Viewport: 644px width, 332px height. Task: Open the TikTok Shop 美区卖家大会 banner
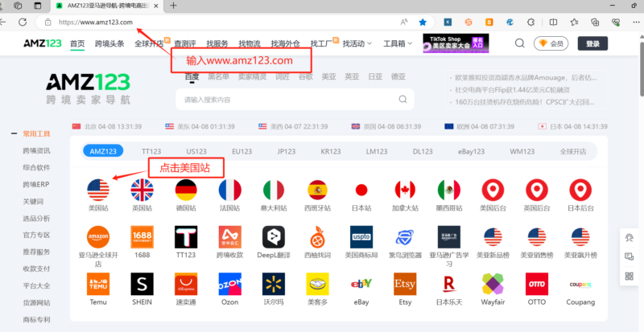(456, 43)
